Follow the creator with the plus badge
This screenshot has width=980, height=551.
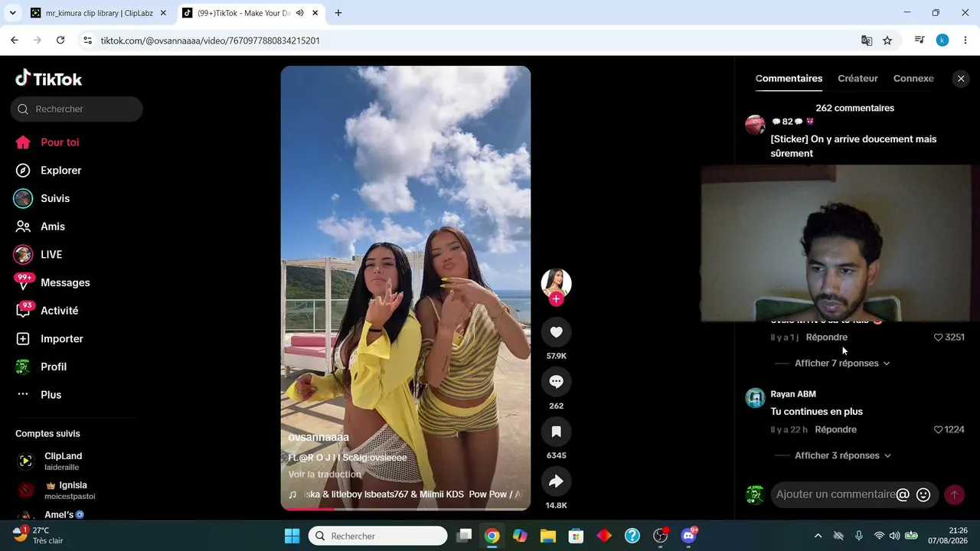557,298
